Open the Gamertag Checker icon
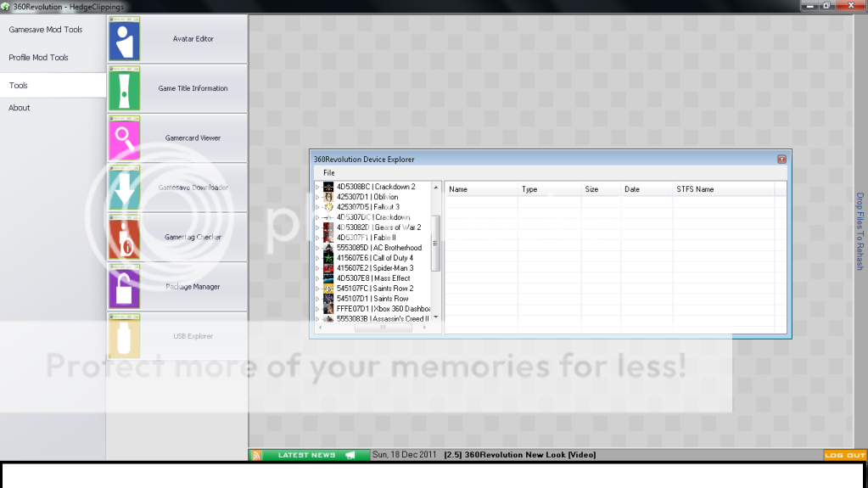The width and height of the screenshot is (868, 488). click(x=124, y=238)
